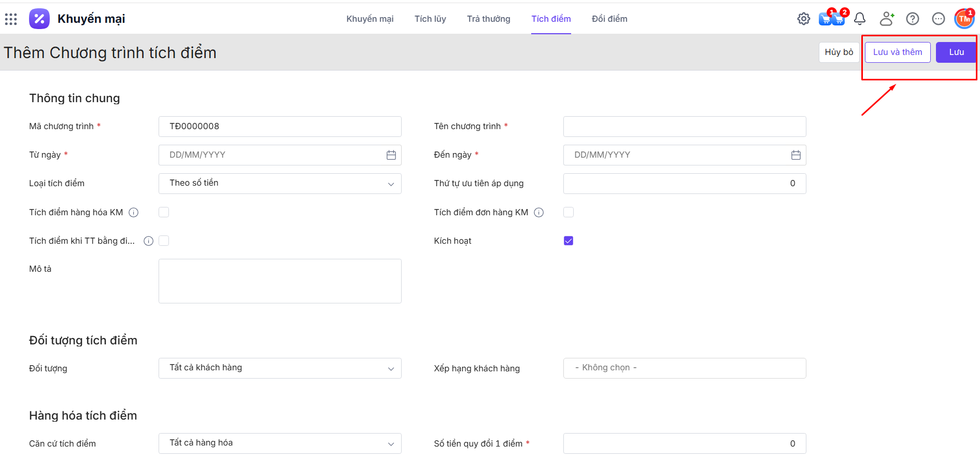Expand the Đối tượng dropdown
This screenshot has height=459, width=980.
tap(280, 368)
